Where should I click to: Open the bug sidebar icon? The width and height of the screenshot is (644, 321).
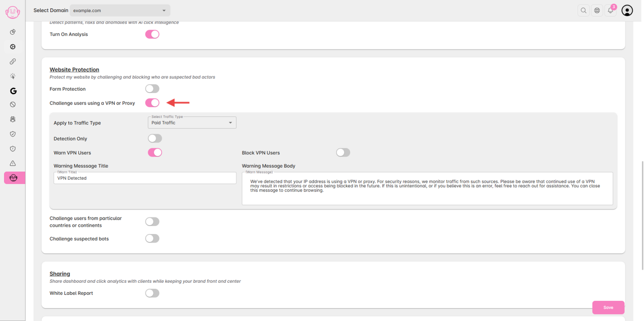[13, 119]
